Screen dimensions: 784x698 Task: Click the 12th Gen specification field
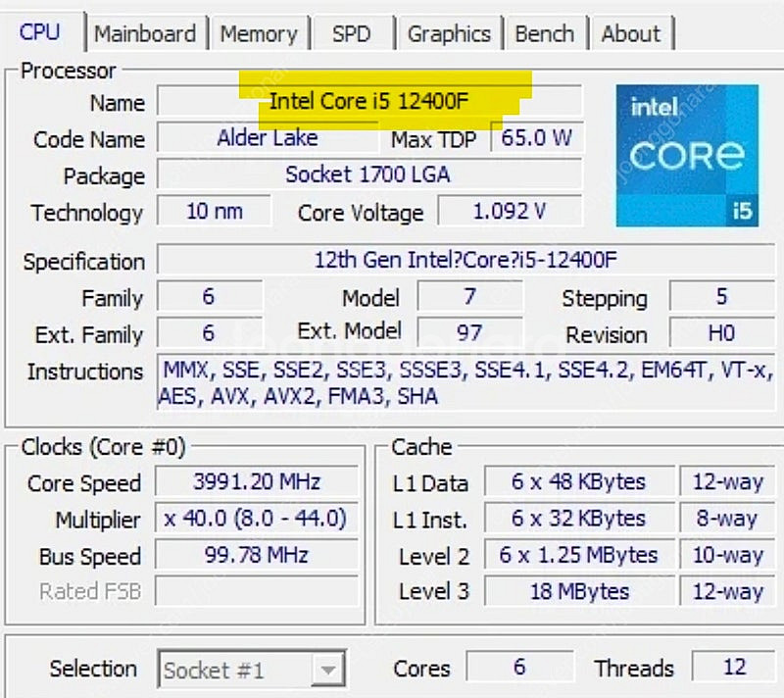point(465,260)
